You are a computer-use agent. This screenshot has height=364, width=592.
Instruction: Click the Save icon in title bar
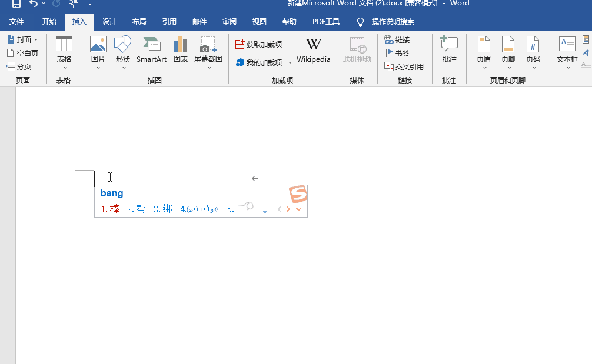pyautogui.click(x=16, y=4)
